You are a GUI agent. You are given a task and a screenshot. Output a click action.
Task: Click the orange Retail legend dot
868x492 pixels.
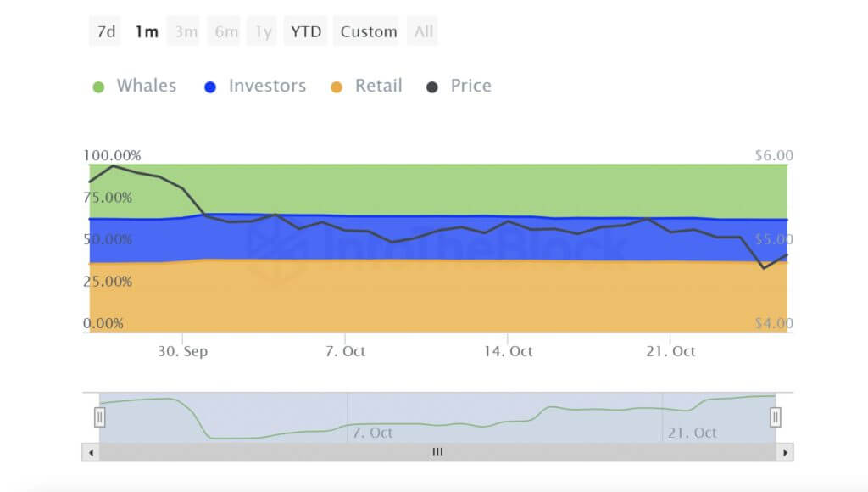point(337,87)
